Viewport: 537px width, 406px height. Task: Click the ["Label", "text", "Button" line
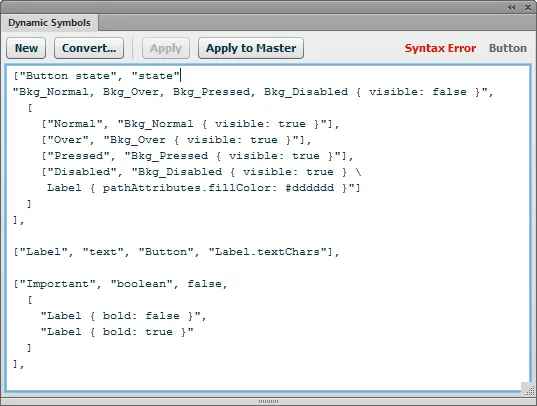tap(176, 252)
